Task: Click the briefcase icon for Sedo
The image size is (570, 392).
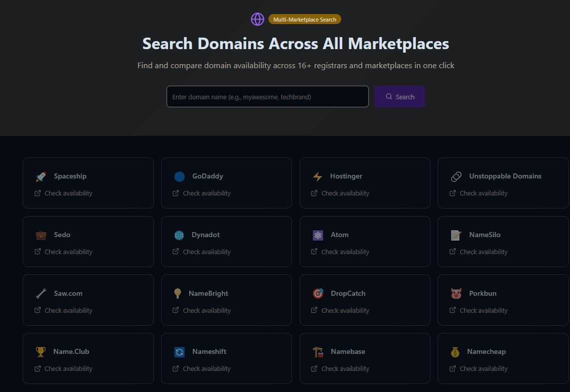Action: pyautogui.click(x=41, y=235)
